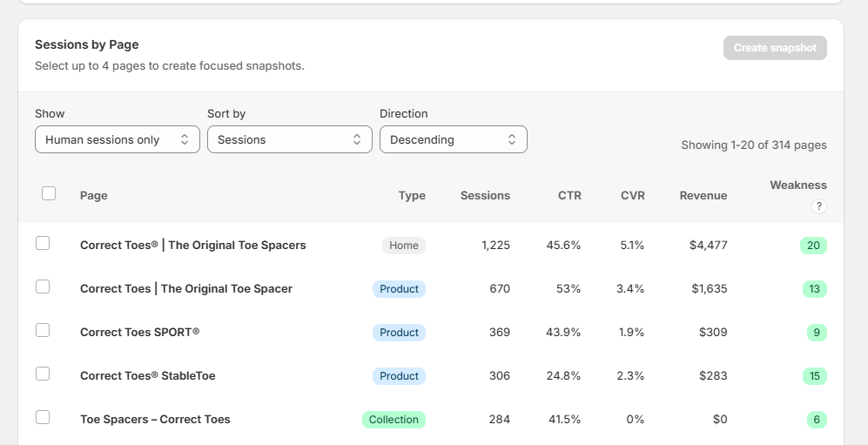Screen dimensions: 868x445
Task: Click weakness score badge 20
Action: (x=813, y=246)
